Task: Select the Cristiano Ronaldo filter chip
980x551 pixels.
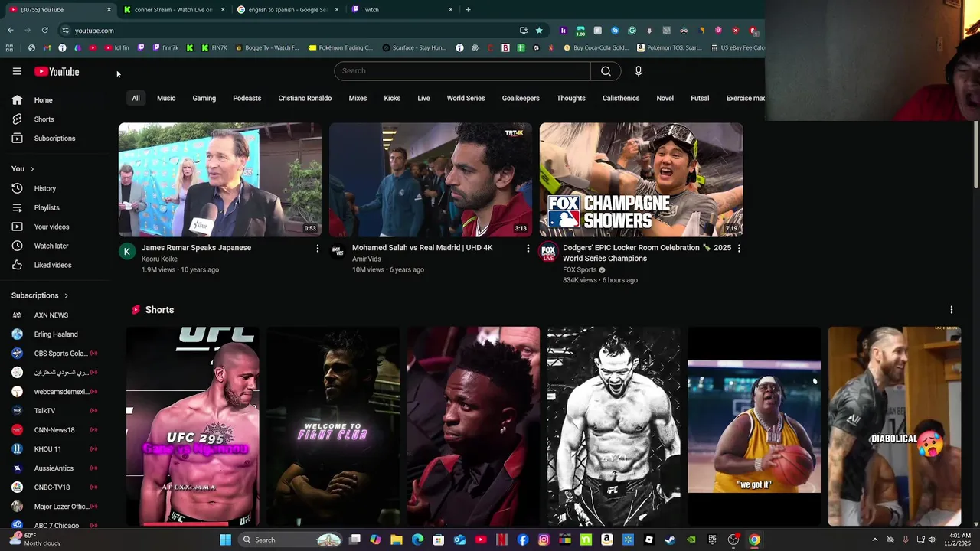Action: [x=305, y=99]
